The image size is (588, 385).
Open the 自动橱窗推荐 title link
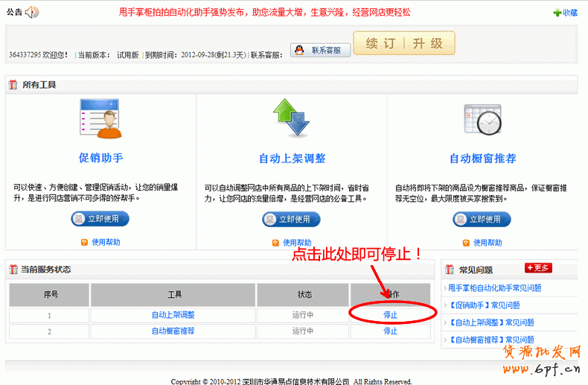point(482,159)
